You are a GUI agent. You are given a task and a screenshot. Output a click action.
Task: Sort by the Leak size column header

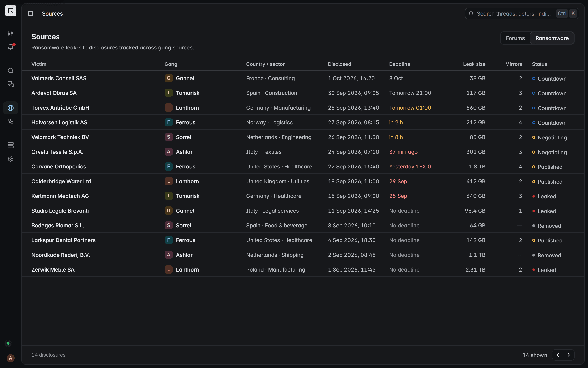[x=474, y=64]
